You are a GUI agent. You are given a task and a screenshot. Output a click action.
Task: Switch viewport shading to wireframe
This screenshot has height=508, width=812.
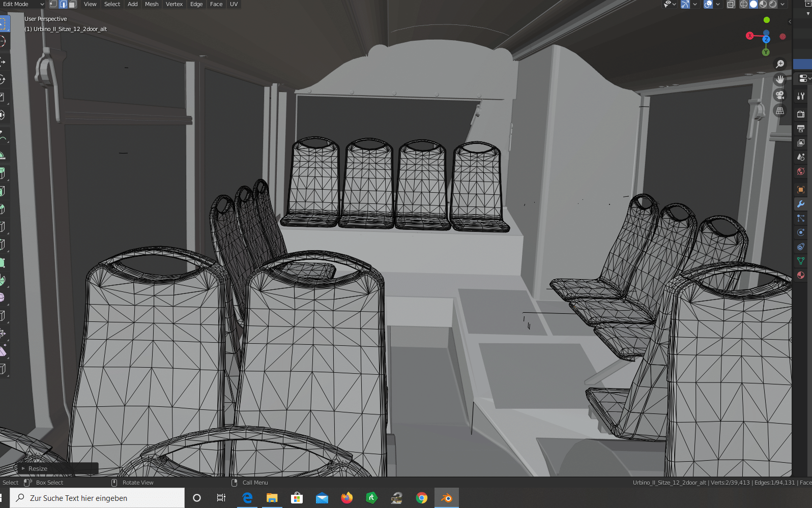[x=744, y=4]
